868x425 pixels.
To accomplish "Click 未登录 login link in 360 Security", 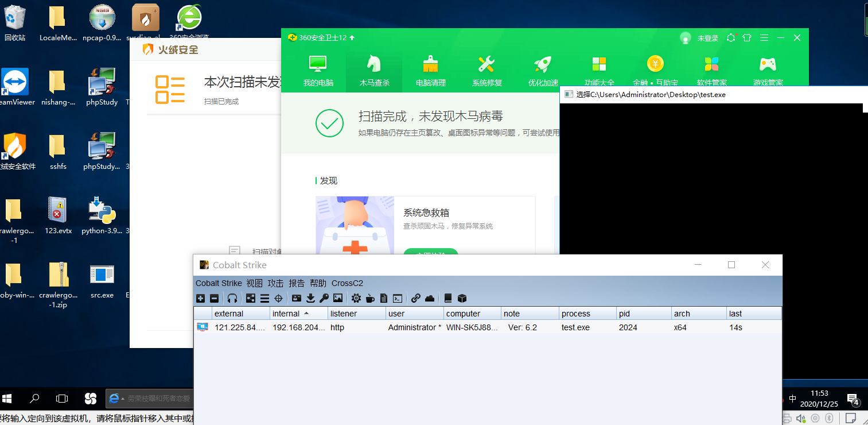I will click(x=707, y=38).
